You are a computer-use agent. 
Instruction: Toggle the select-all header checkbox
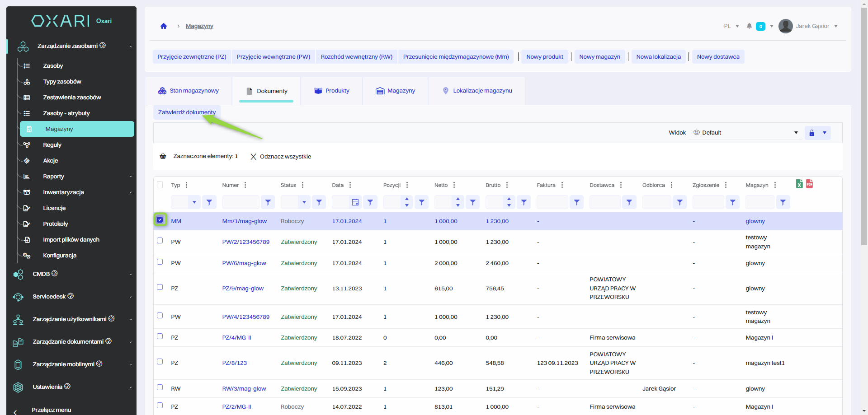point(160,185)
